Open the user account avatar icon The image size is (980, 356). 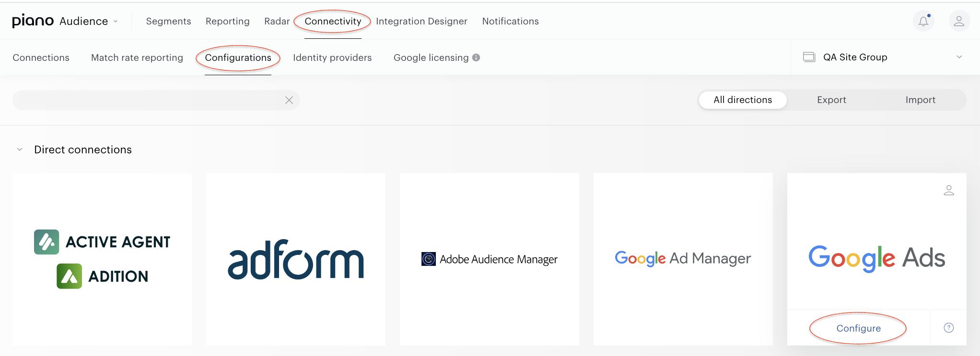959,21
